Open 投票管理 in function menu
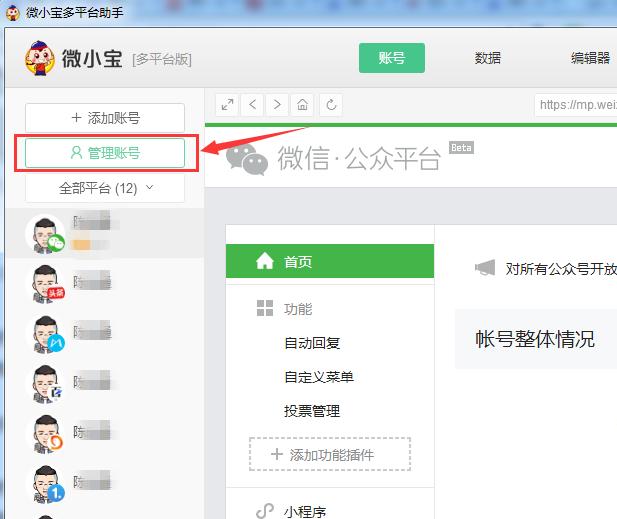Viewport: 617px width, 519px height. [312, 411]
